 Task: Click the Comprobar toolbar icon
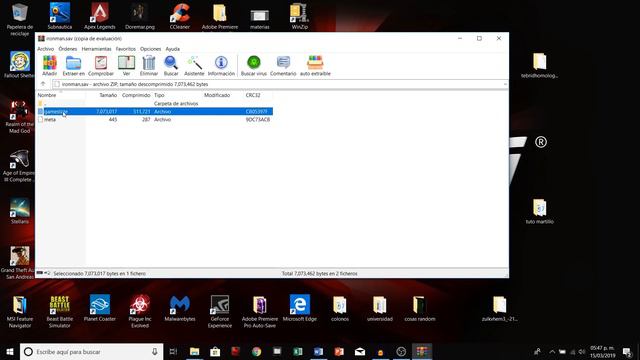pyautogui.click(x=101, y=65)
